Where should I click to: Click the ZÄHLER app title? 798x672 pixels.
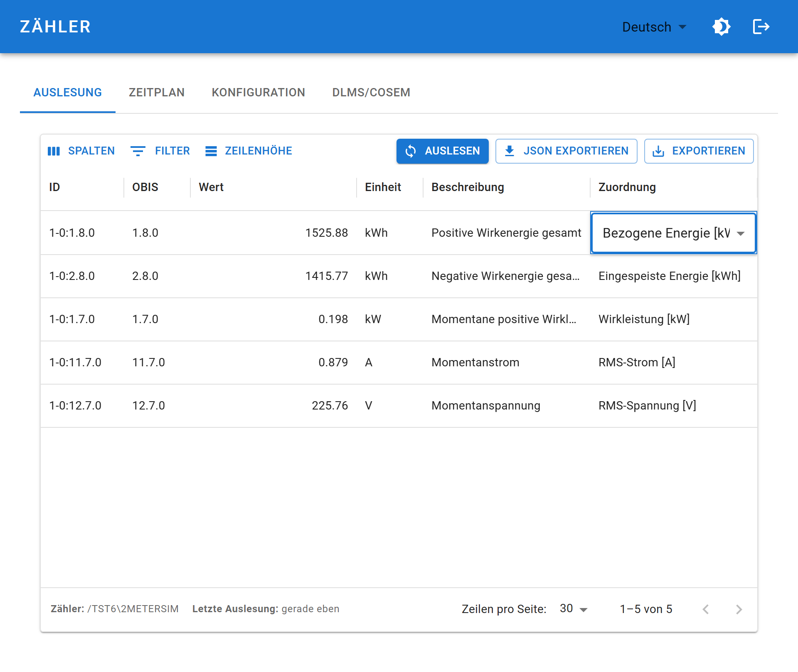[x=55, y=27]
